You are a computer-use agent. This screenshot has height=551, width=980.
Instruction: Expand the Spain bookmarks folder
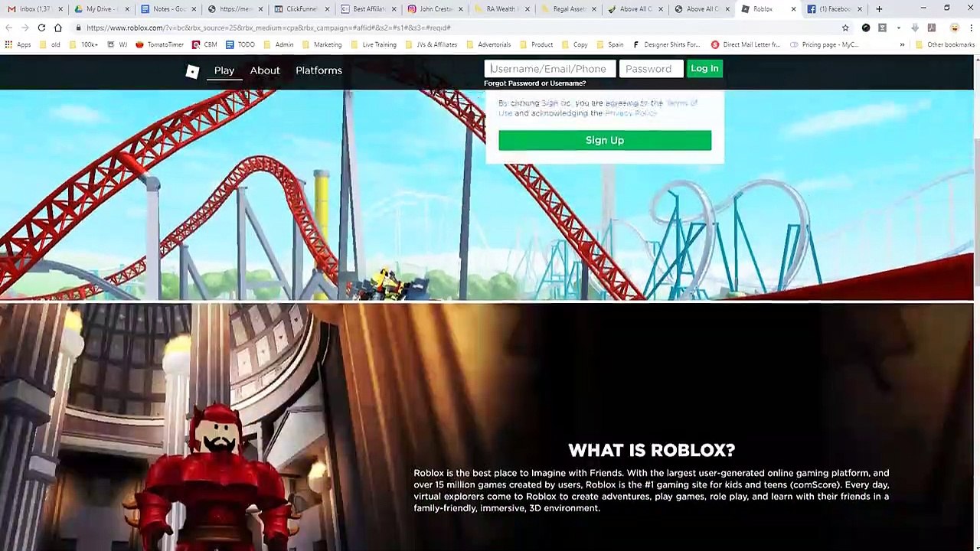click(x=609, y=44)
